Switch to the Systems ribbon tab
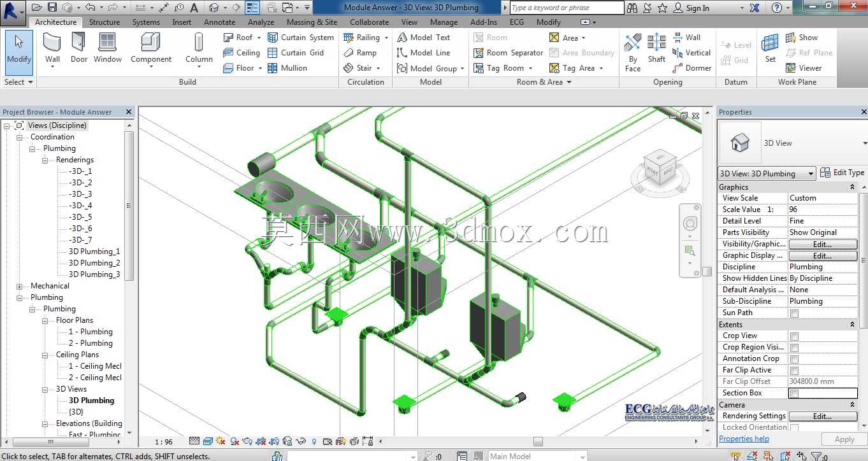Image resolution: width=868 pixels, height=461 pixels. point(146,22)
